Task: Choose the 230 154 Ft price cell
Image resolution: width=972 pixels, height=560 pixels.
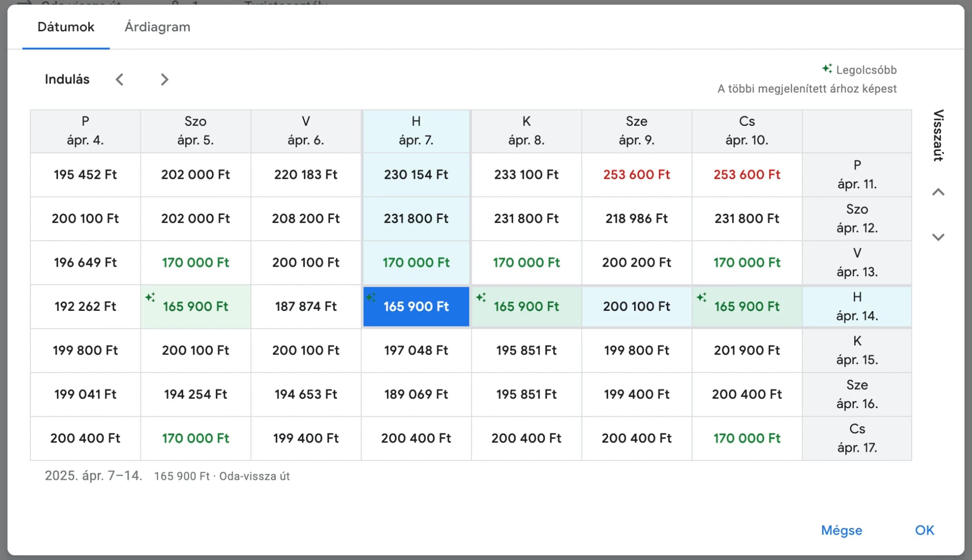Action: pos(416,175)
